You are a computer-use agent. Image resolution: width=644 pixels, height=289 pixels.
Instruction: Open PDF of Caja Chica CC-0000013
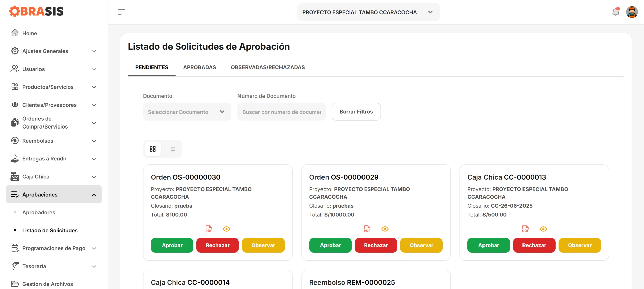(x=525, y=229)
